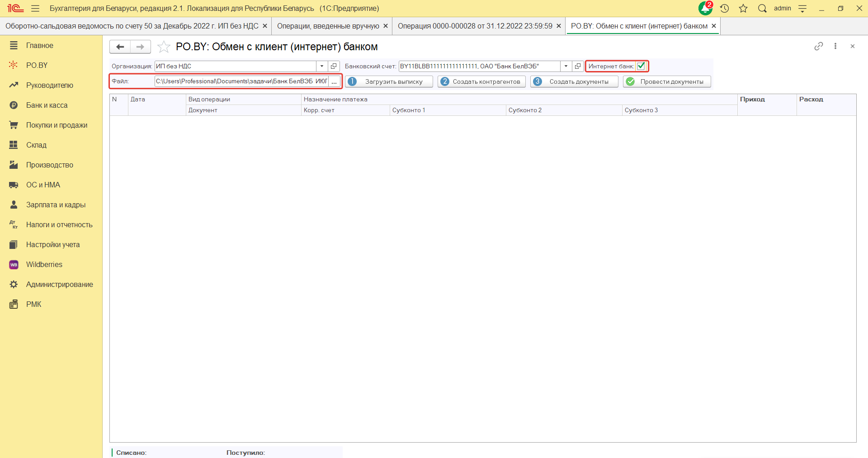Switch to Операция 0000-000028 tab
868x458 pixels.
pos(475,26)
